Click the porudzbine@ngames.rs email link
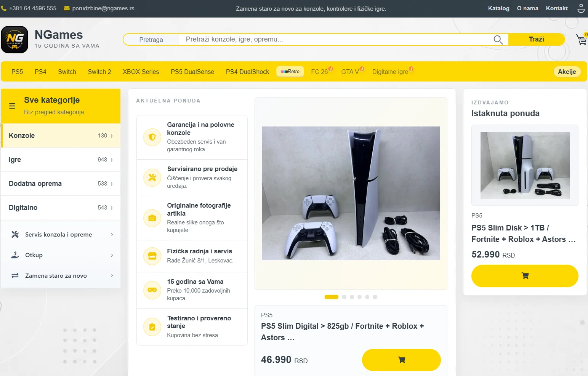 (103, 8)
